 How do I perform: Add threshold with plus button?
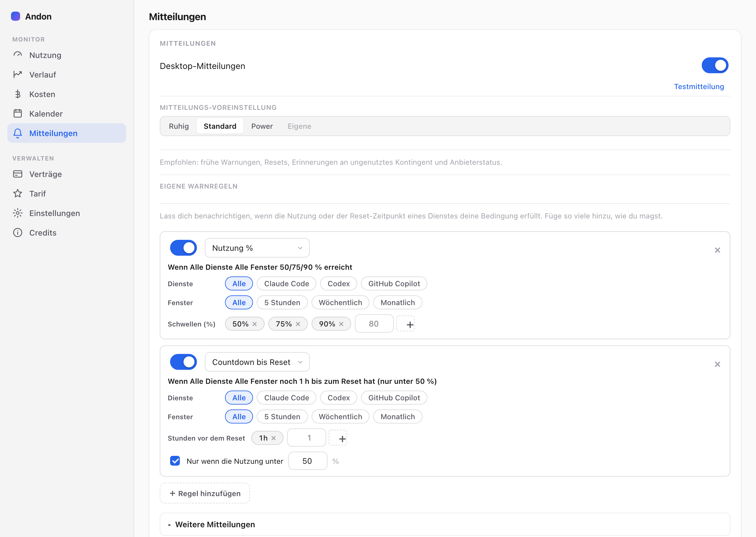405,324
